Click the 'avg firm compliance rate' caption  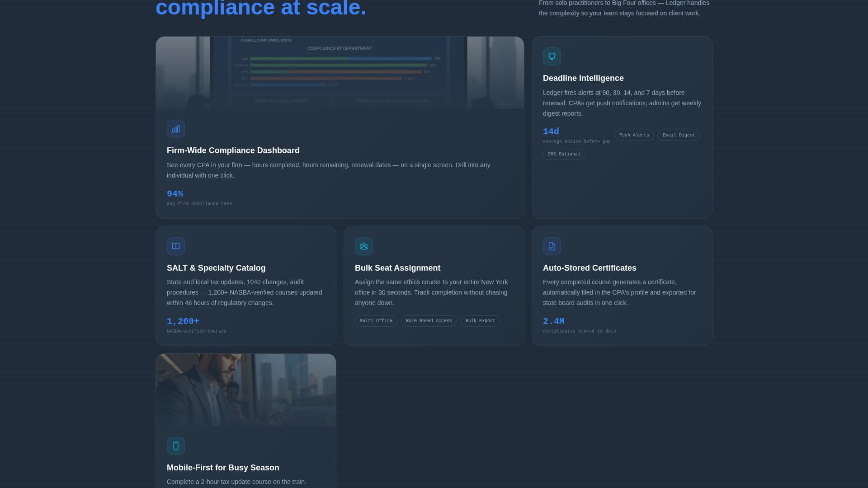(199, 204)
